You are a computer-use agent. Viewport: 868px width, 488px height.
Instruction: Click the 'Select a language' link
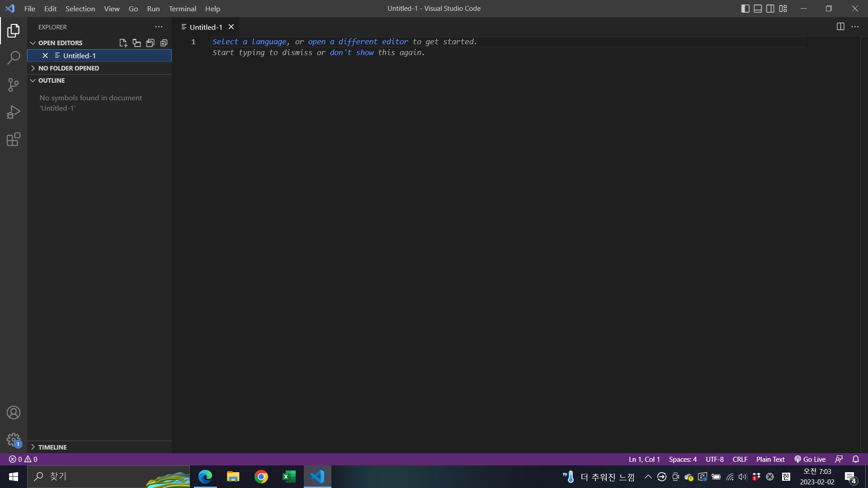point(250,42)
